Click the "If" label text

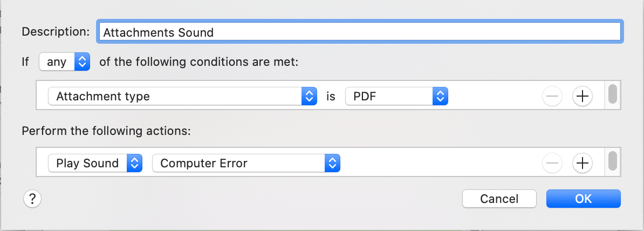pyautogui.click(x=25, y=62)
